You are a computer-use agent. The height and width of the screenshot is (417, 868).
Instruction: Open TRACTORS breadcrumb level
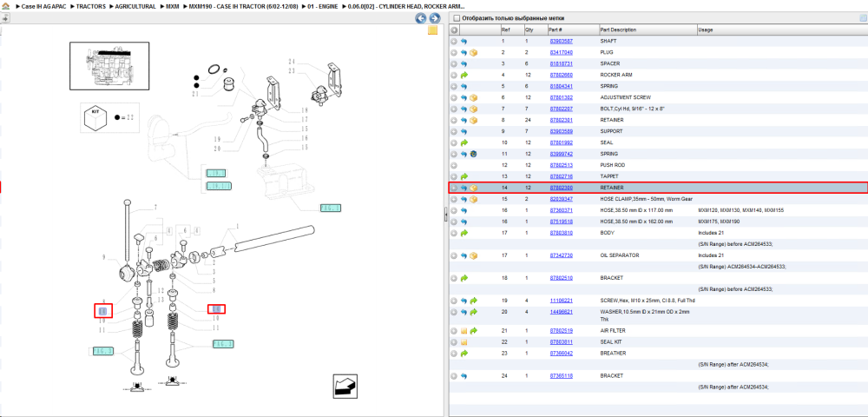91,6
